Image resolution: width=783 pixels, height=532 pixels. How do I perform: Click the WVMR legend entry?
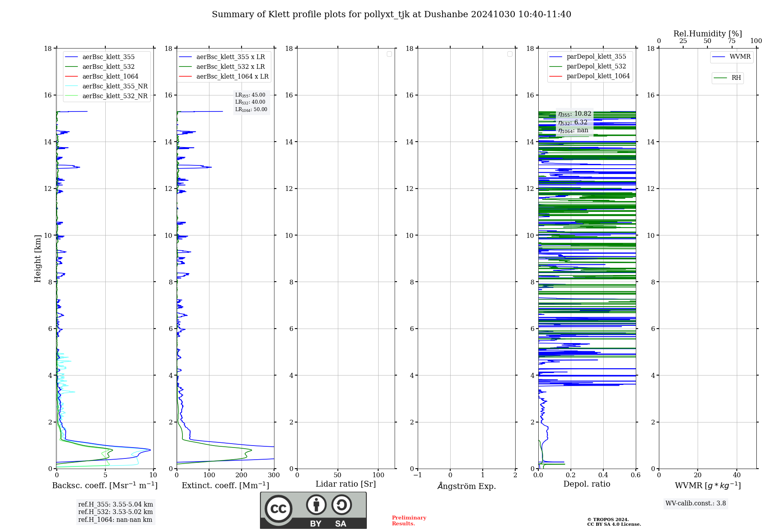click(731, 57)
